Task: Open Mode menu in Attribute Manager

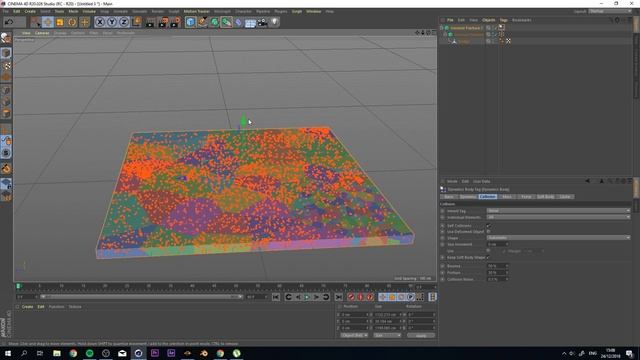Action: point(452,181)
